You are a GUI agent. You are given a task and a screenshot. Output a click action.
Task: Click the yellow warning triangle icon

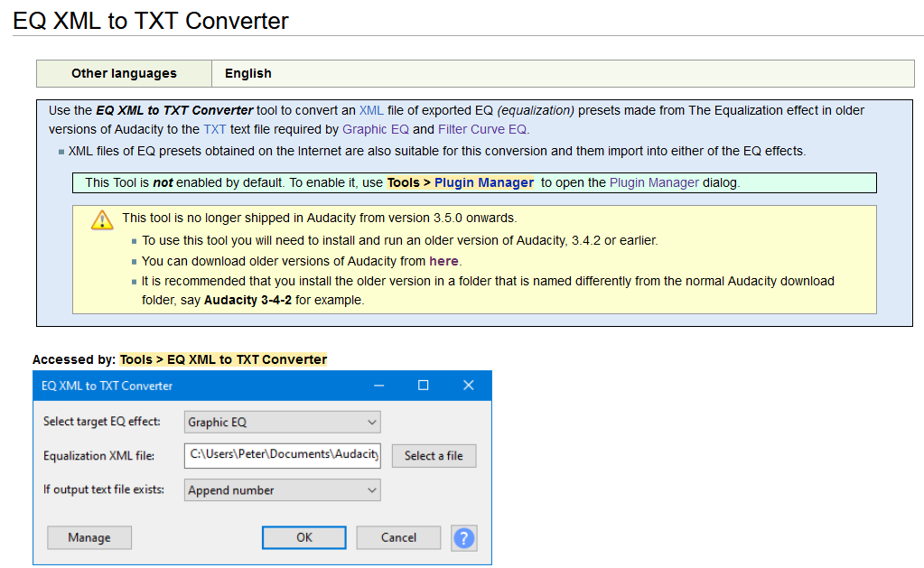pos(101,219)
